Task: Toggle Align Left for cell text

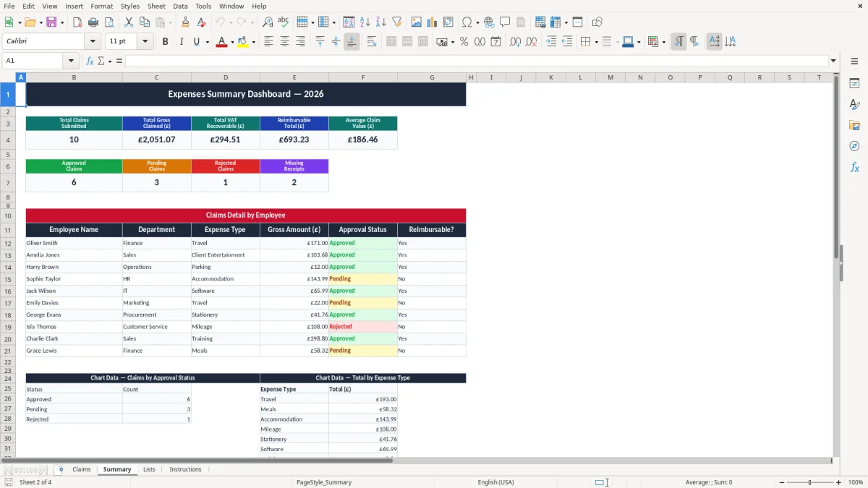Action: tap(268, 42)
